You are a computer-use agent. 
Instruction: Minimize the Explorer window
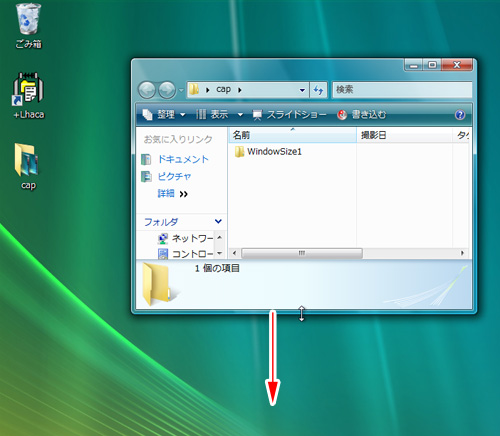click(x=414, y=65)
